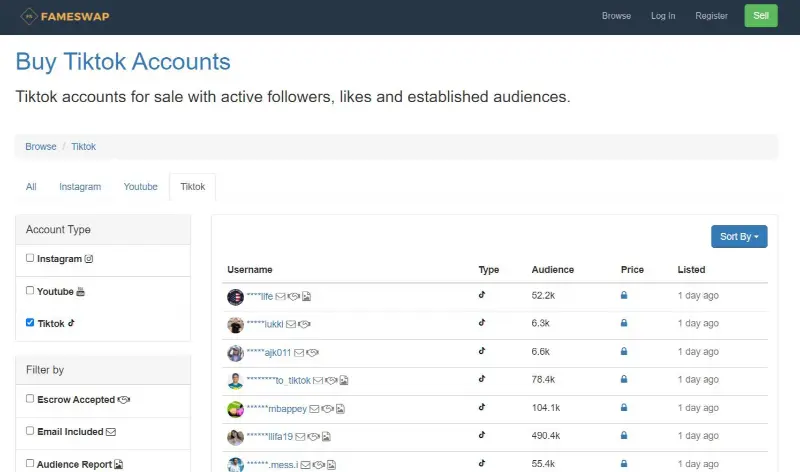Click the email icon next to *****ajk011

point(299,353)
